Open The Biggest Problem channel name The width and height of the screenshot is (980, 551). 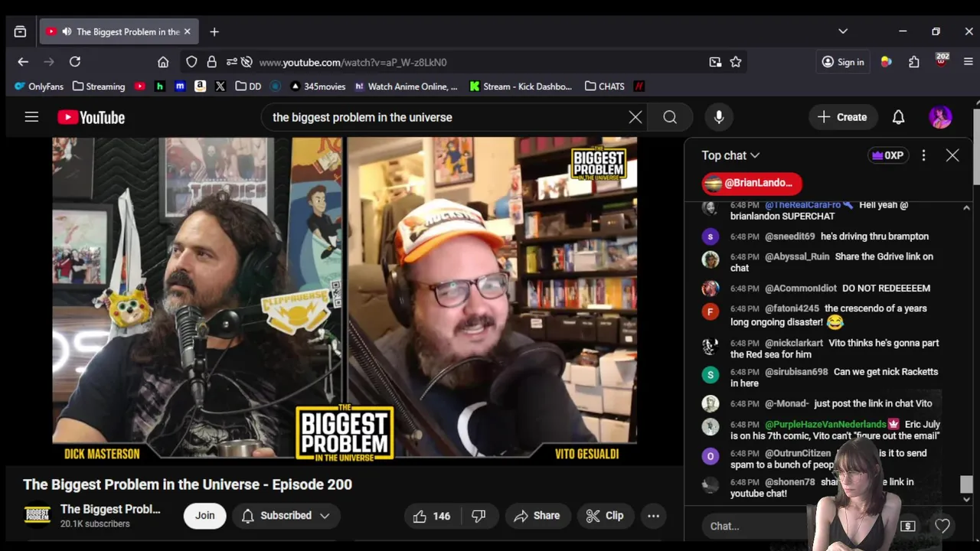(x=110, y=509)
